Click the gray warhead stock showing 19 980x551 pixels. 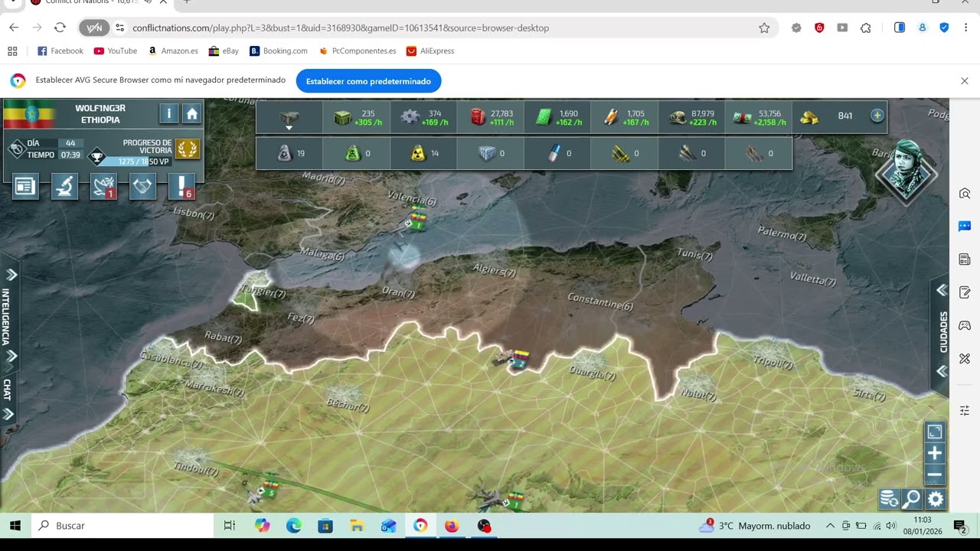pyautogui.click(x=289, y=153)
